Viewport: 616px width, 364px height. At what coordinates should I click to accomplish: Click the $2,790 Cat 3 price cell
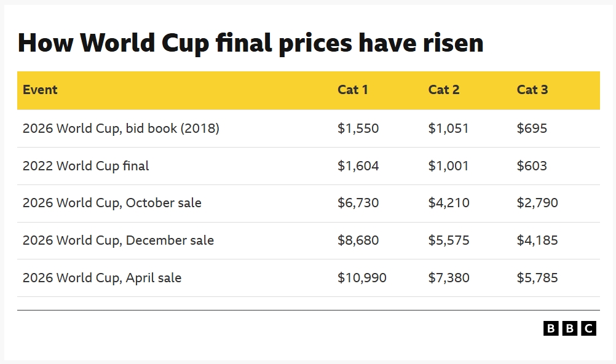[x=537, y=203]
